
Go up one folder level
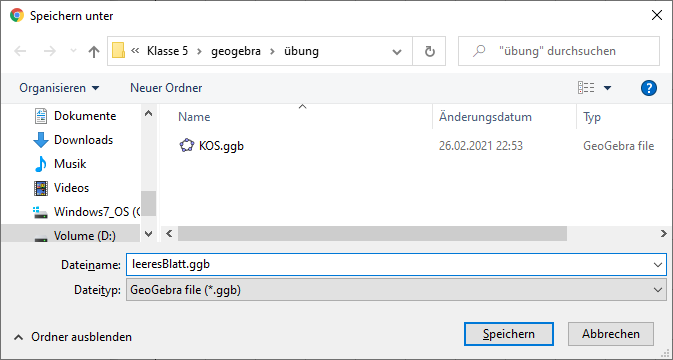point(94,51)
